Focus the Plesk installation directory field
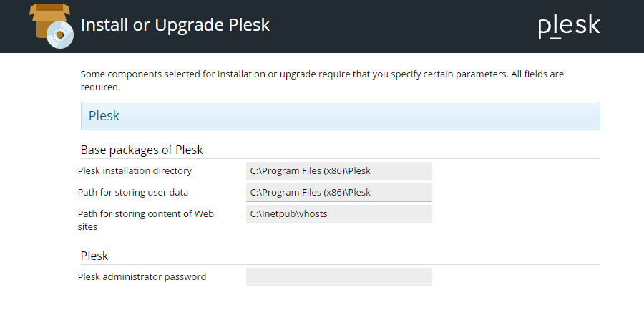The width and height of the screenshot is (644, 318). (338, 170)
